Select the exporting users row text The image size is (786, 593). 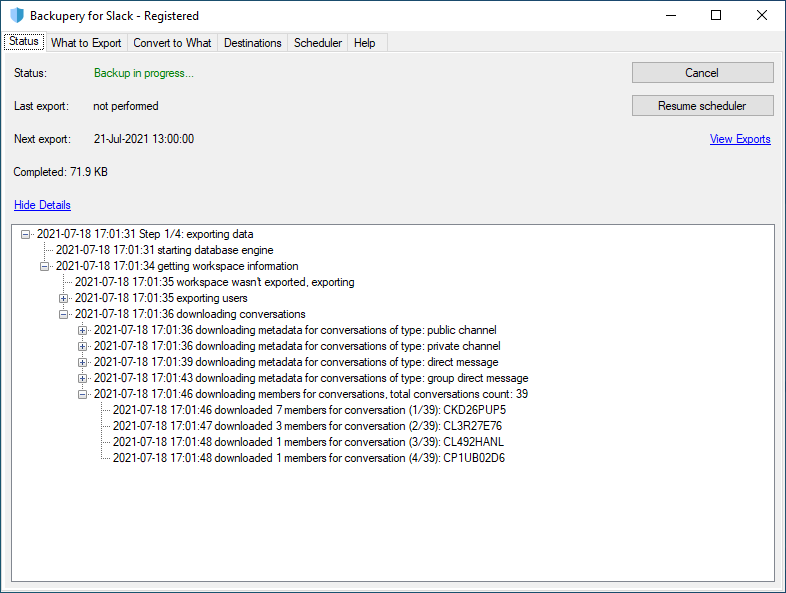point(161,298)
